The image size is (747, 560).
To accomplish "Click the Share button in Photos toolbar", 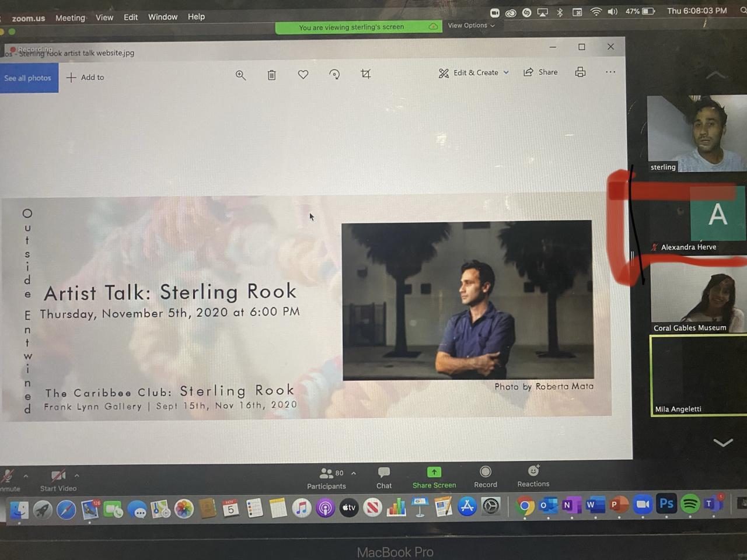I will 540,72.
